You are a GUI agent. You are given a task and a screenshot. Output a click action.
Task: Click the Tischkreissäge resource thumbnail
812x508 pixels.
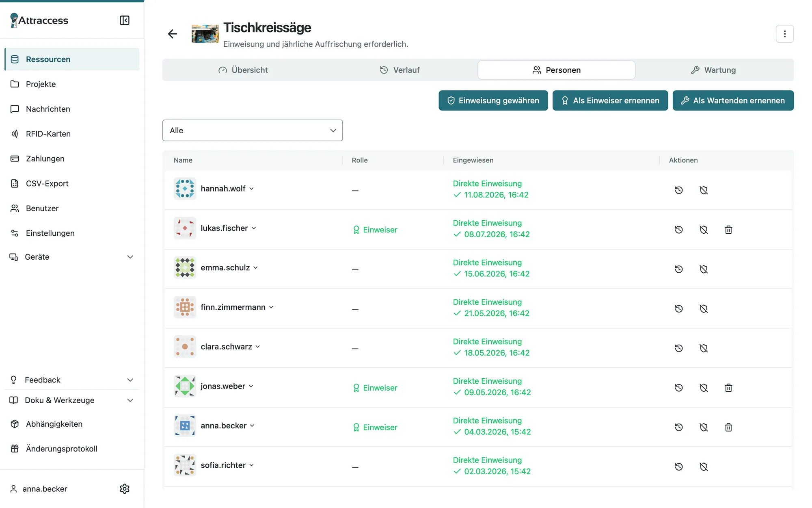[205, 34]
